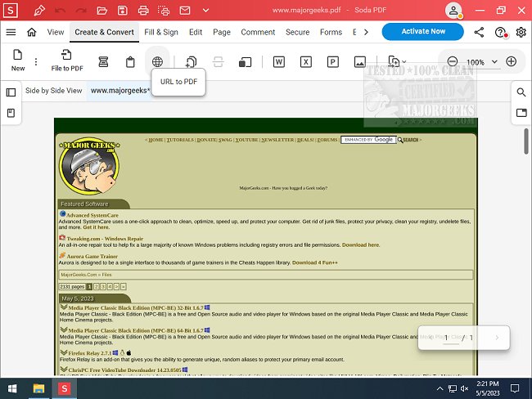This screenshot has height=399, width=532.
Task: Open File Explorer from the taskbar
Action: pos(38,388)
